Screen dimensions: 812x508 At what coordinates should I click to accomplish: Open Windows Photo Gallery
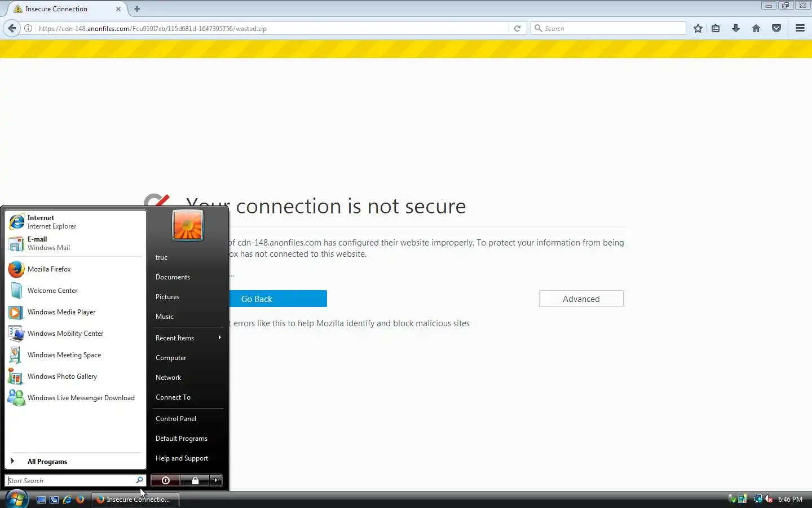(x=76, y=376)
